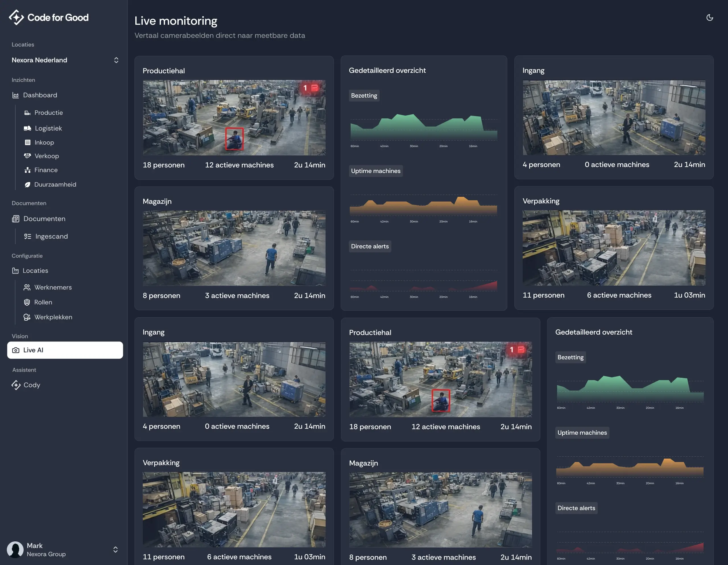Click the Logistiek truck icon
This screenshot has height=565, width=728.
[27, 128]
